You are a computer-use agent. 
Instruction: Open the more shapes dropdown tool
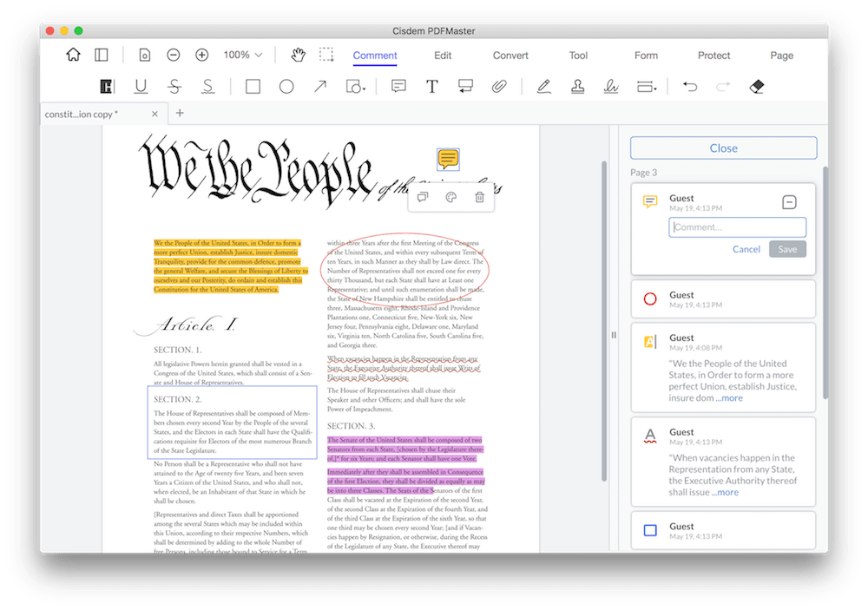355,87
